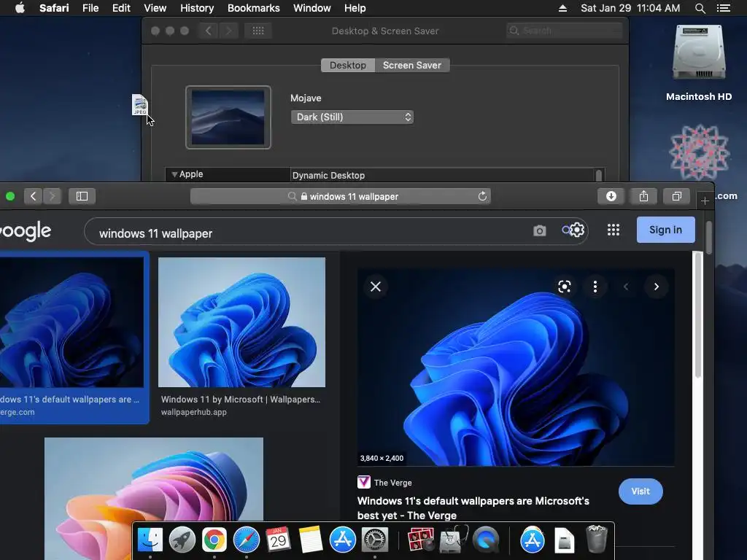The height and width of the screenshot is (560, 747).
Task: Open Photo Booth from the Dock
Action: pos(420,540)
